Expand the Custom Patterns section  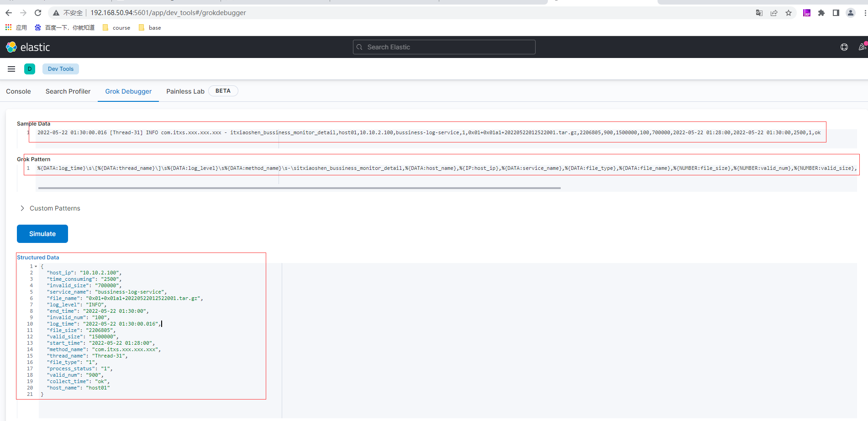[51, 208]
